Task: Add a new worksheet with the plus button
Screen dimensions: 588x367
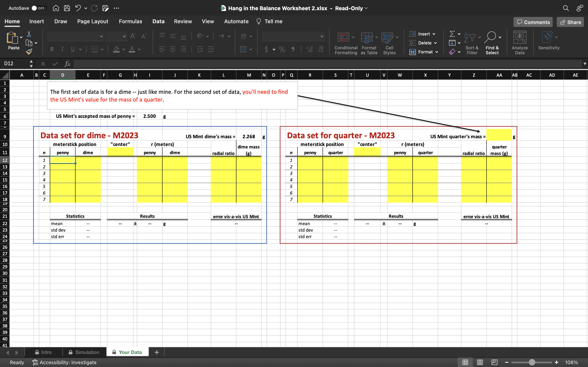Action: tap(156, 352)
